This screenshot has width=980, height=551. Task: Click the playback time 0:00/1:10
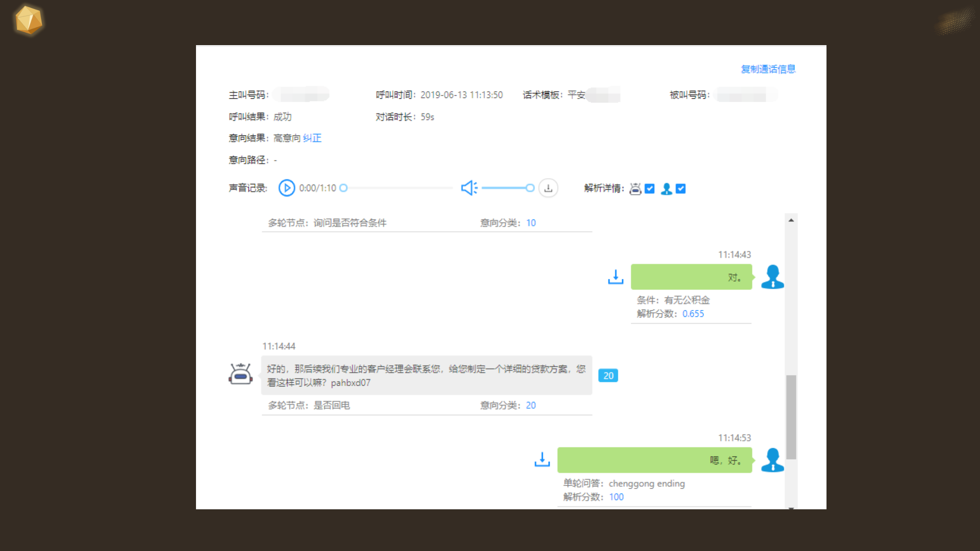tap(317, 188)
